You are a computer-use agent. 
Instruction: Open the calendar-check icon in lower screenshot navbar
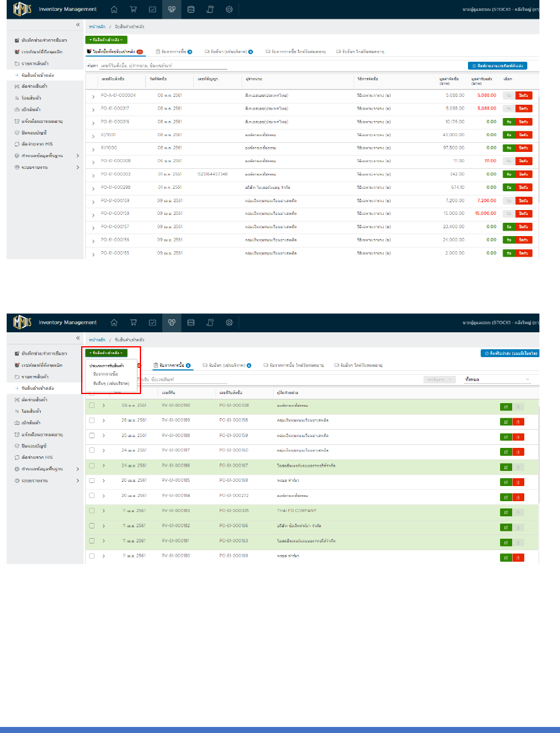[153, 323]
